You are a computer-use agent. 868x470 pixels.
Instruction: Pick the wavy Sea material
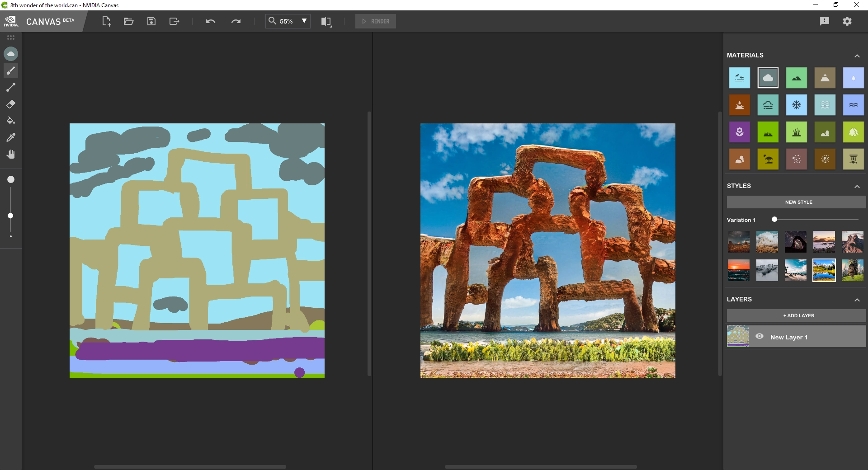[x=825, y=105]
